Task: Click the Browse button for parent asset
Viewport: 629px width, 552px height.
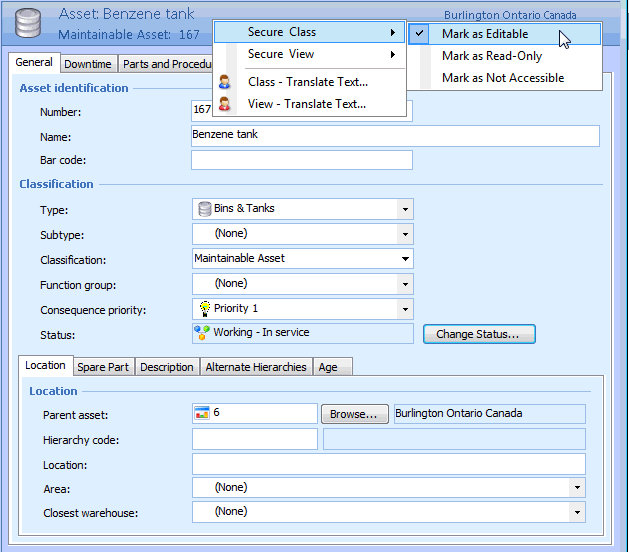Action: pos(355,414)
